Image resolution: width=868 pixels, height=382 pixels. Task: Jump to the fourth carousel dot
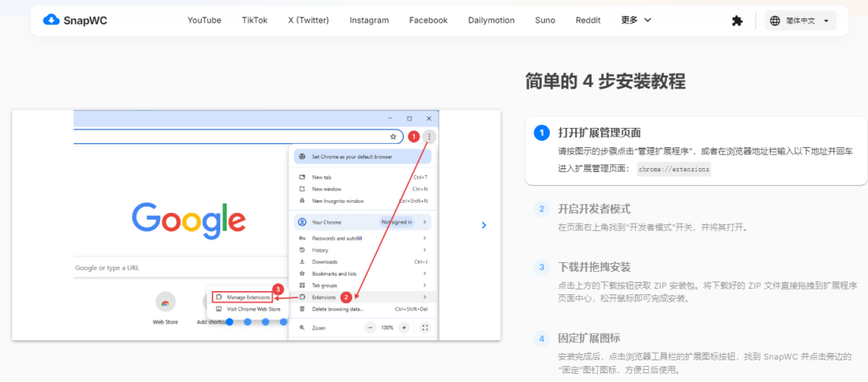284,322
